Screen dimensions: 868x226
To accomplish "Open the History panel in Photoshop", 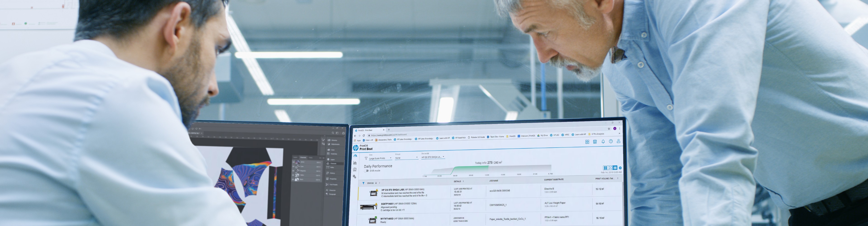I will point(331,173).
